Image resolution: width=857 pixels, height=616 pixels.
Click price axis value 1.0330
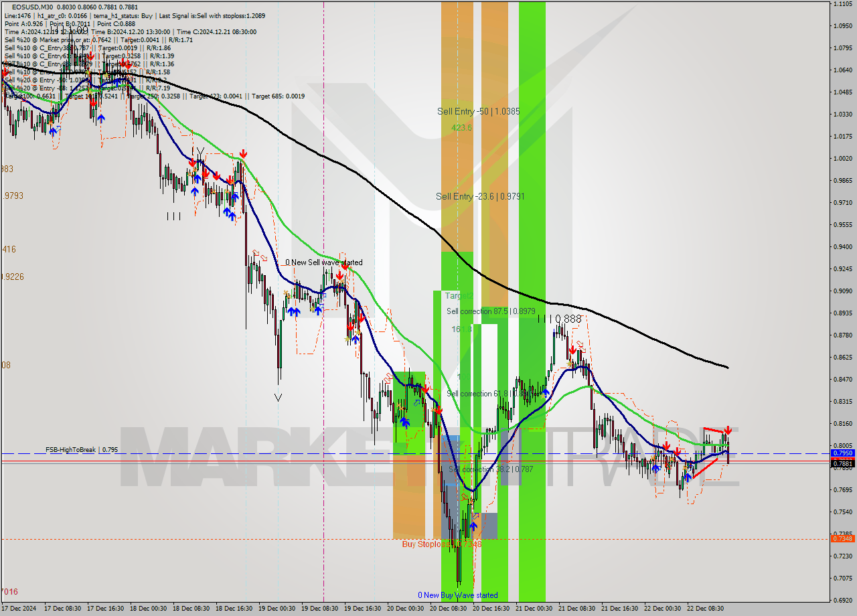pos(842,114)
